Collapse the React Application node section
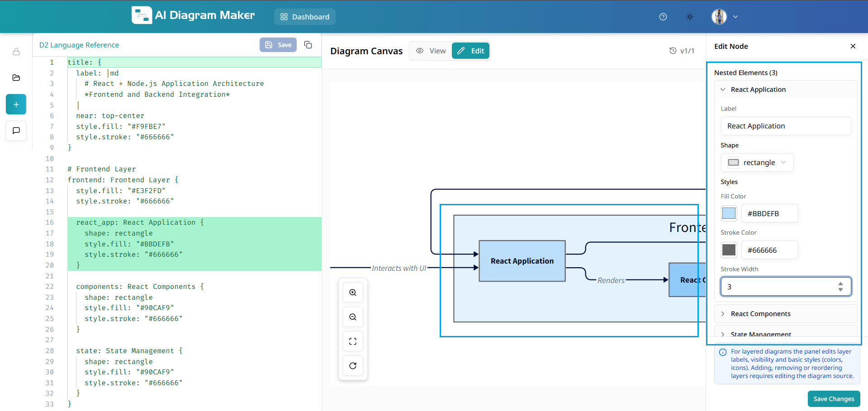Image resolution: width=868 pixels, height=411 pixels. [722, 89]
